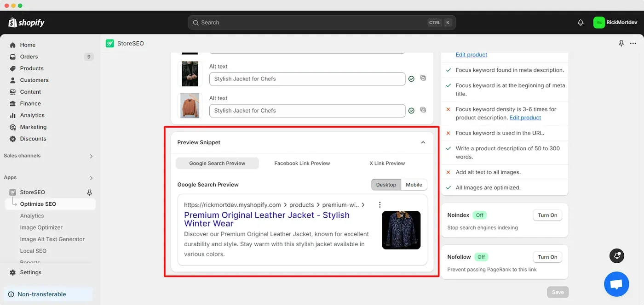Viewport: 644px width, 305px height.
Task: Open Image Alt Text Generator item
Action: click(x=52, y=239)
